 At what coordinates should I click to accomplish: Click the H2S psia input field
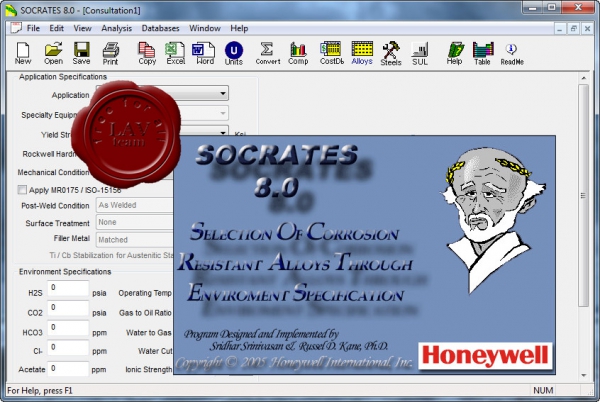coord(68,288)
